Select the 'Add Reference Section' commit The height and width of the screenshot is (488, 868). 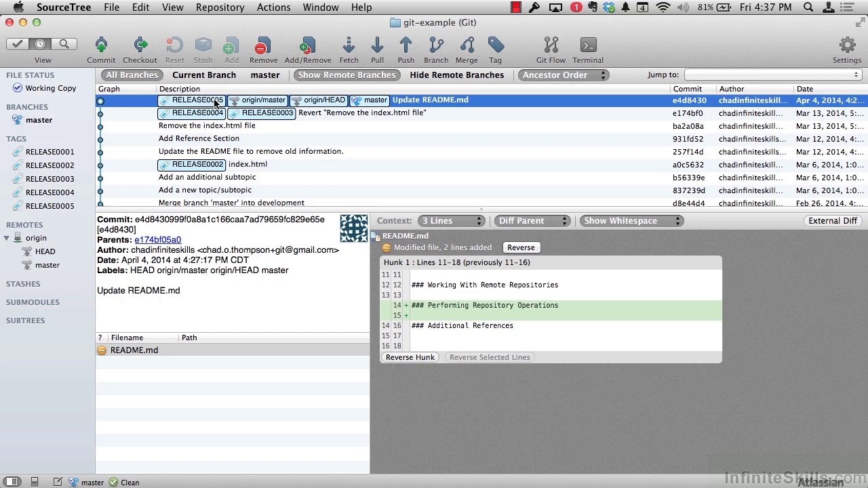click(x=481, y=139)
